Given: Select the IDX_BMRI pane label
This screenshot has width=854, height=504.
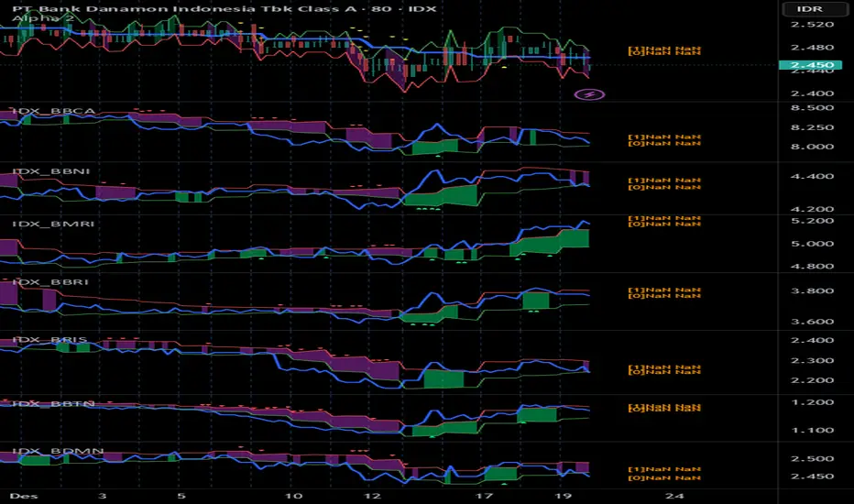Looking at the screenshot, I should [x=53, y=224].
